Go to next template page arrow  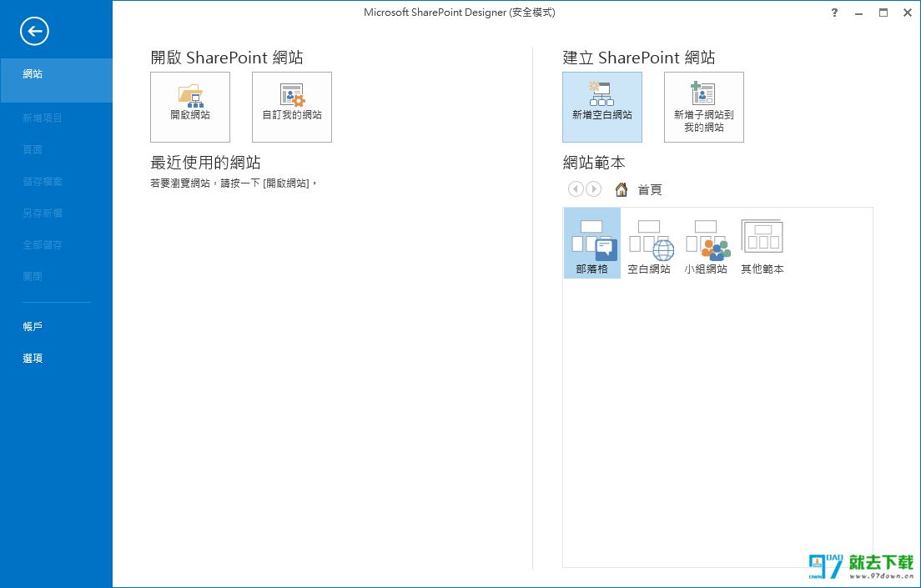[x=594, y=189]
